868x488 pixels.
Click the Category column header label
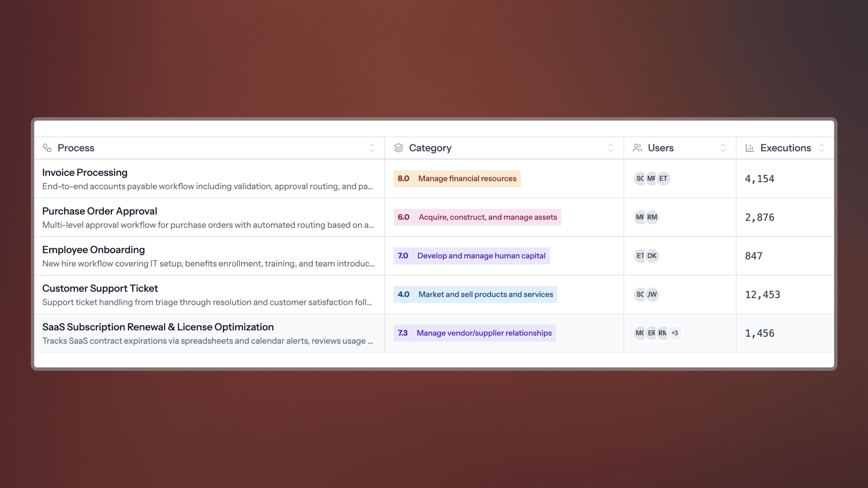pos(430,148)
